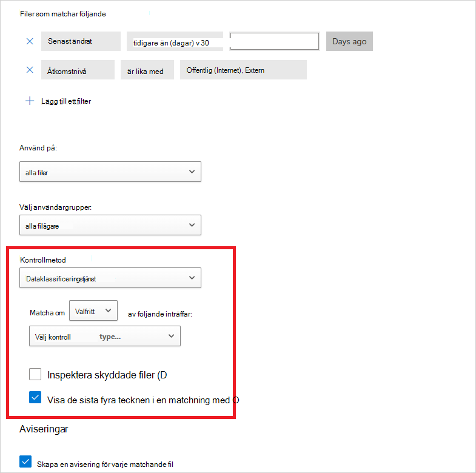Open the Offentlig (Internet), Extern value selector
This screenshot has height=473, width=476.
point(243,70)
